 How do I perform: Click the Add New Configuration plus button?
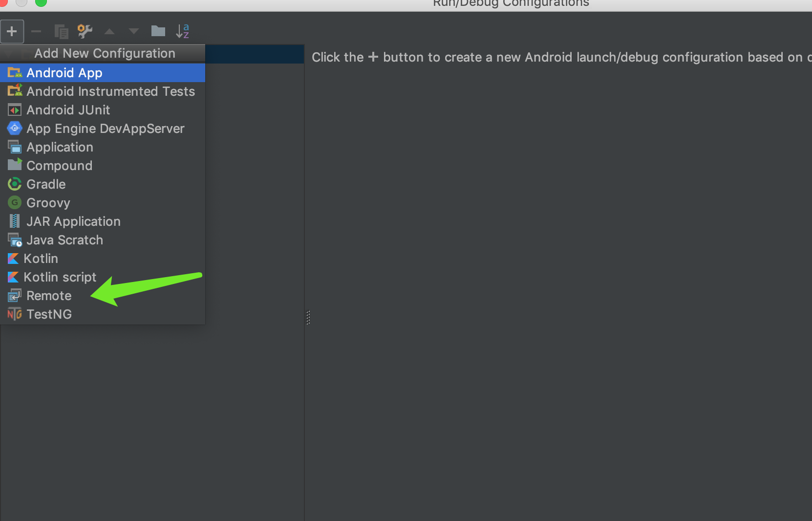tap(12, 32)
